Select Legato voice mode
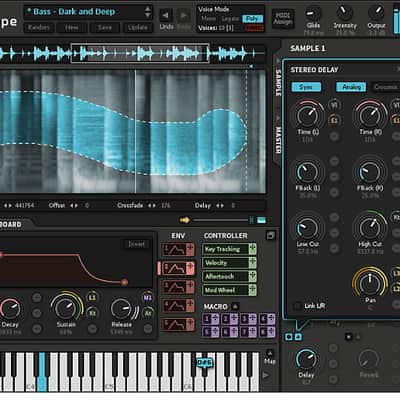The width and height of the screenshot is (400, 400). (230, 19)
